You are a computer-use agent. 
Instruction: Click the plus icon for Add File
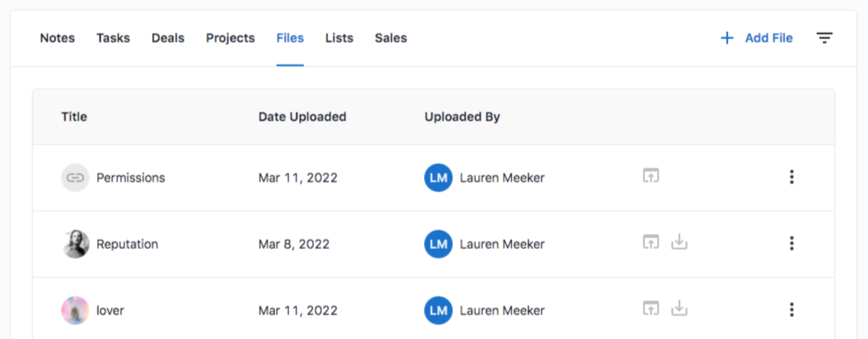point(727,38)
